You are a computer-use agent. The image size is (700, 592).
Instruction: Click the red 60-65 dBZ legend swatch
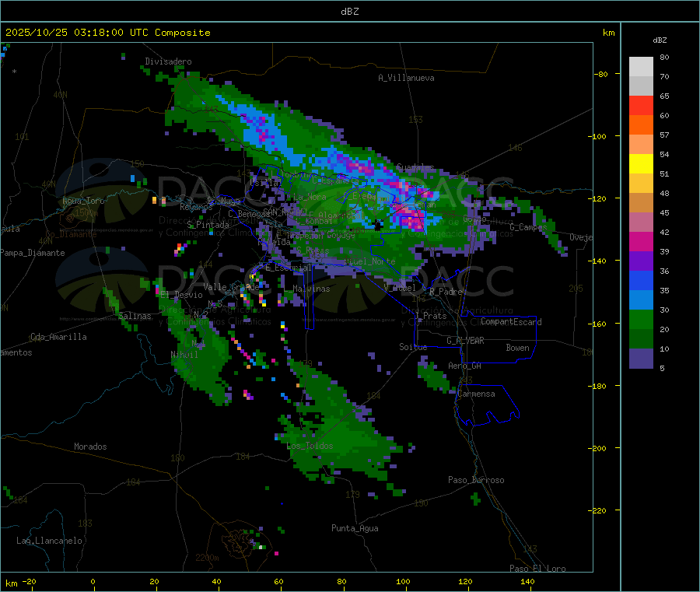click(641, 105)
